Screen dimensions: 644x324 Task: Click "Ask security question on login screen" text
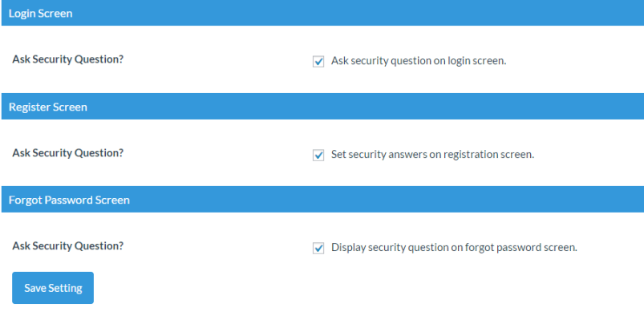(419, 61)
